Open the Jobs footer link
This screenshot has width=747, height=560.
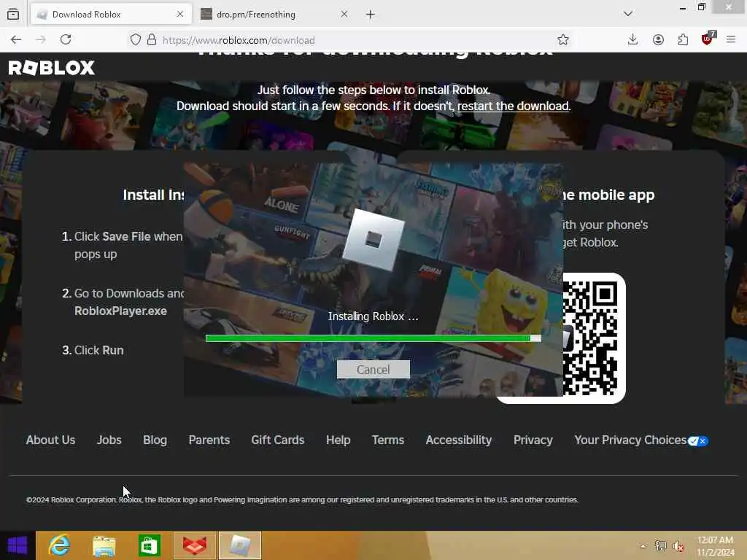click(x=109, y=440)
